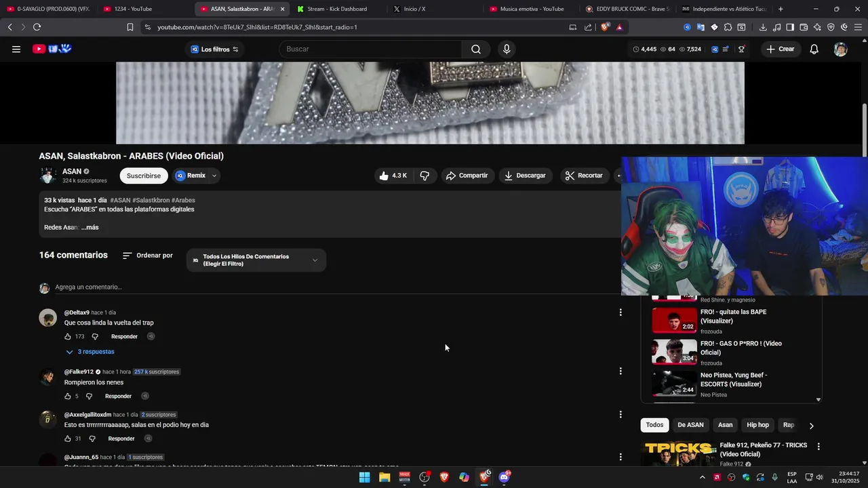Open Windows Start menu on the taskbar
Image resolution: width=868 pixels, height=488 pixels.
tap(364, 477)
